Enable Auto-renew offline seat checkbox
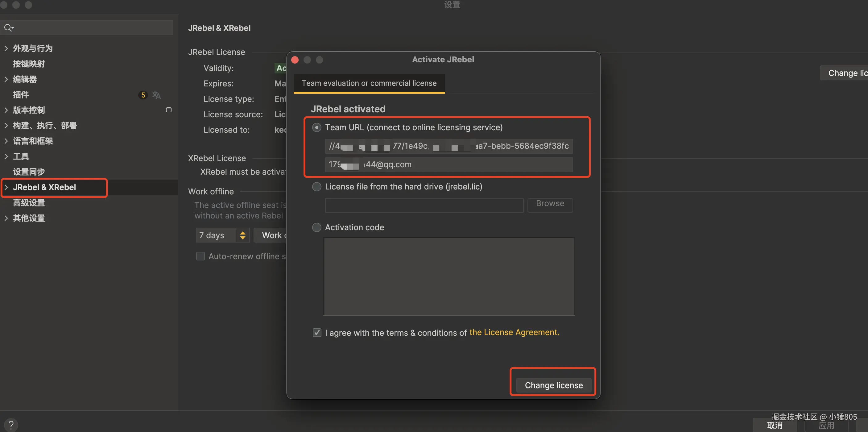The width and height of the screenshot is (868, 432). [x=200, y=256]
